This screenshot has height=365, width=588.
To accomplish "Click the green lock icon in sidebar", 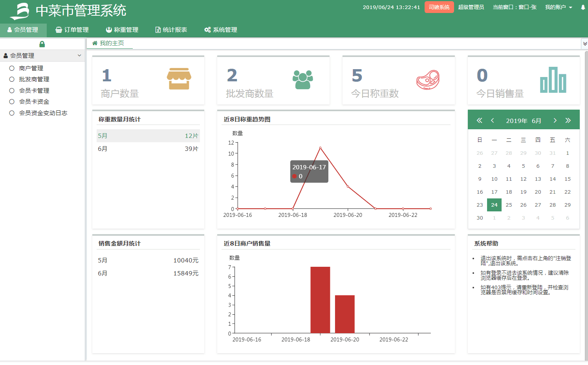I will (x=42, y=44).
